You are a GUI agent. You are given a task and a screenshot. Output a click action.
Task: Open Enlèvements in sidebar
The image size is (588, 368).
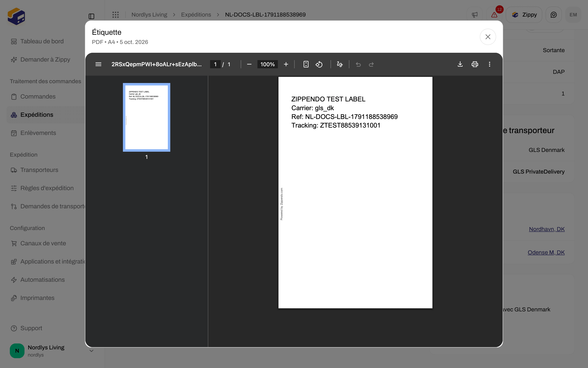(38, 133)
